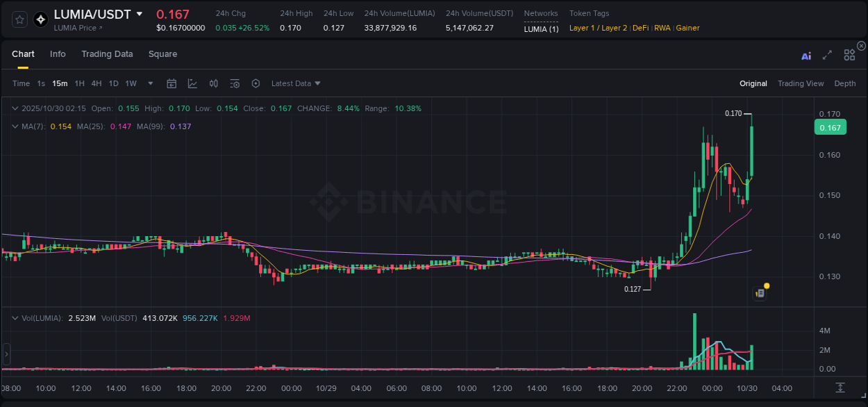This screenshot has width=868, height=407.
Task: Click the RWA token tag
Action: click(662, 28)
